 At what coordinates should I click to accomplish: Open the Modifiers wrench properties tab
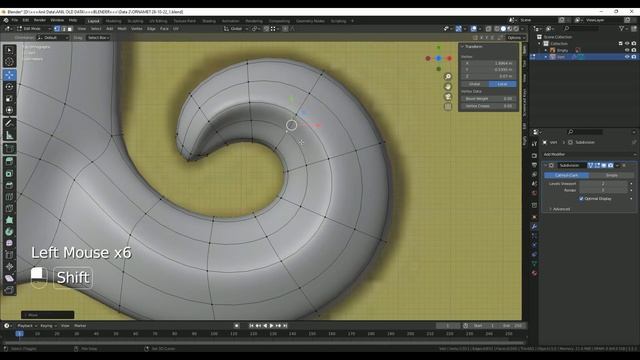click(534, 226)
